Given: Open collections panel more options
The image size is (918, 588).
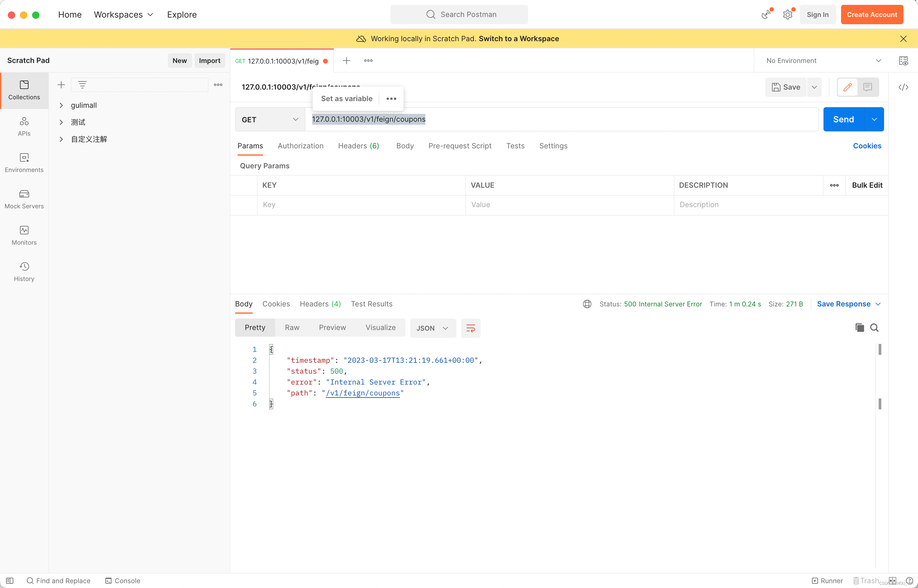Looking at the screenshot, I should [x=218, y=85].
